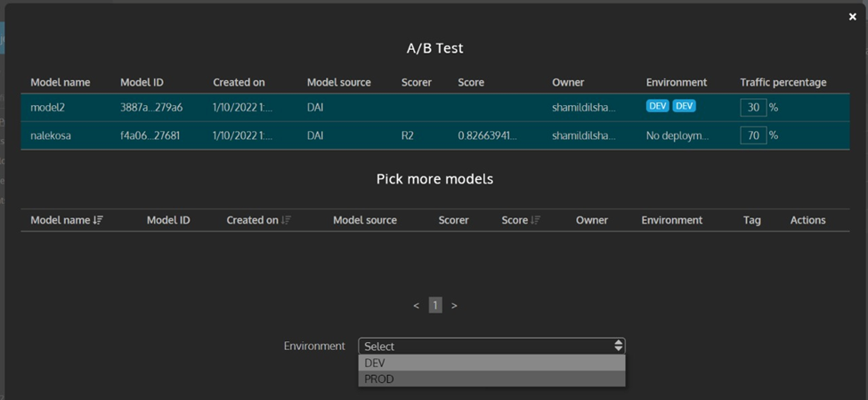Click nalekosa score value 0.8266
Image resolution: width=868 pixels, height=400 pixels.
pos(487,136)
